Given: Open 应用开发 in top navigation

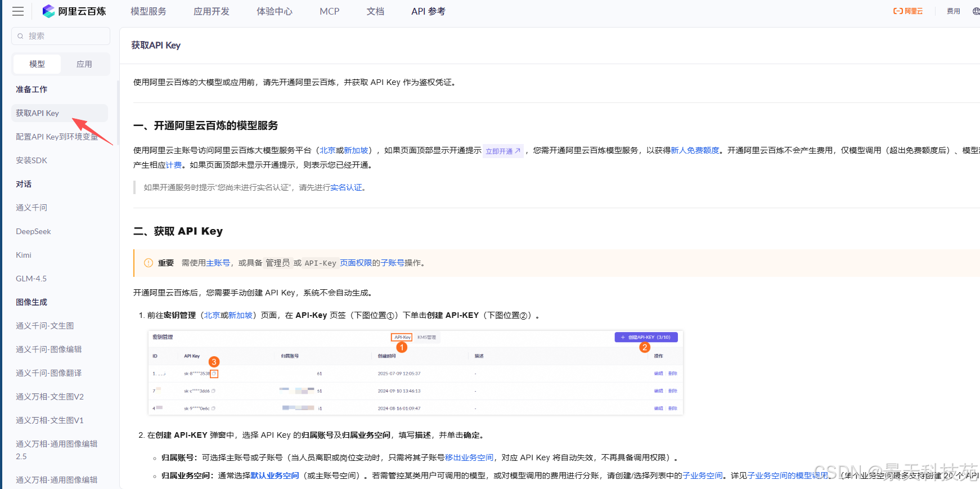Looking at the screenshot, I should 212,11.
